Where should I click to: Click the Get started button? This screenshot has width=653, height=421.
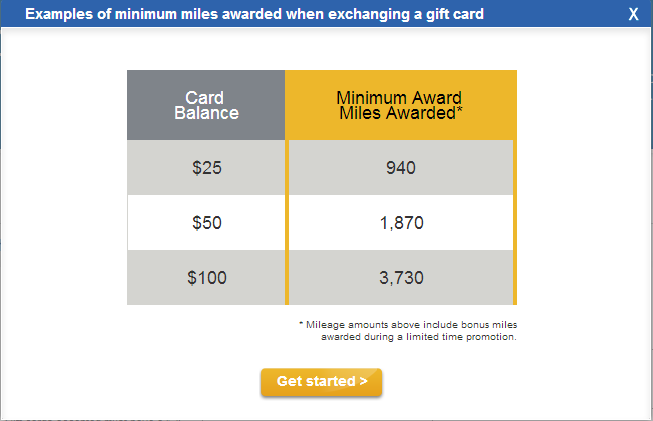coord(321,381)
